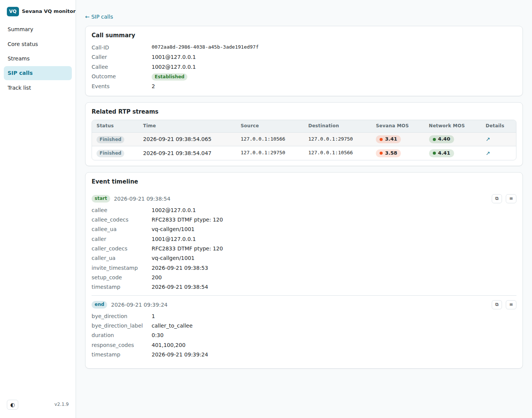
Task: Click callee_ua value vq-callgen/1001
Action: pyautogui.click(x=173, y=229)
